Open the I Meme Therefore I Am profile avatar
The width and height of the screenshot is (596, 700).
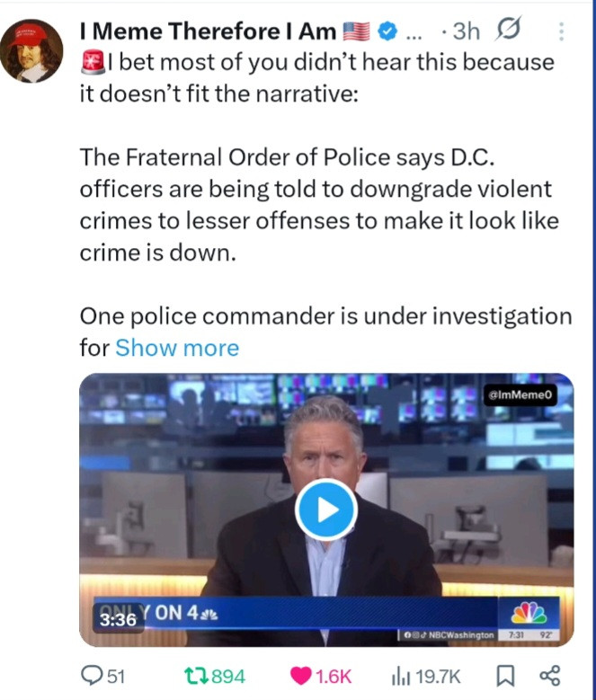(31, 50)
